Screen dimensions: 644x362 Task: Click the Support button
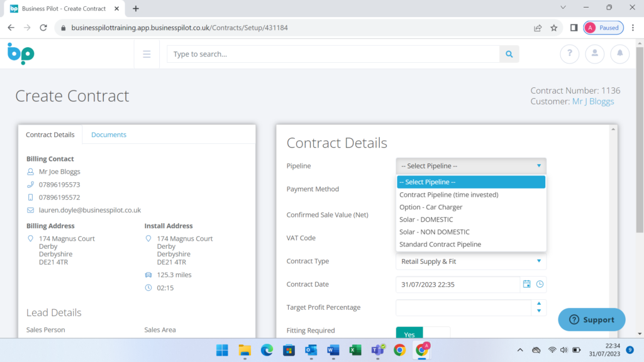coord(591,319)
